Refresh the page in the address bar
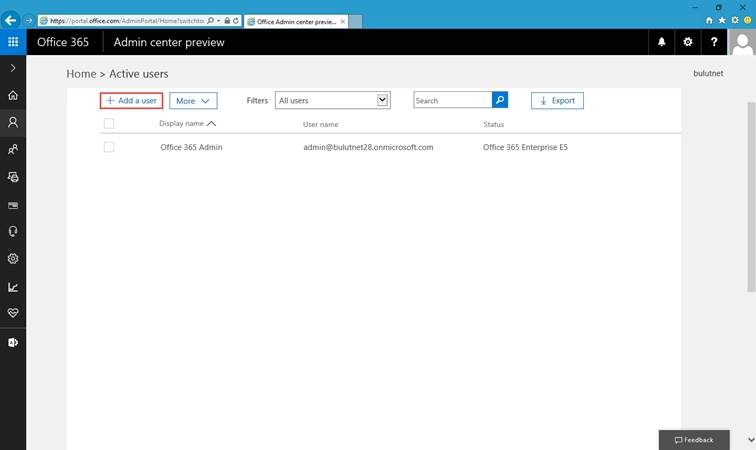The width and height of the screenshot is (756, 450). (x=236, y=21)
